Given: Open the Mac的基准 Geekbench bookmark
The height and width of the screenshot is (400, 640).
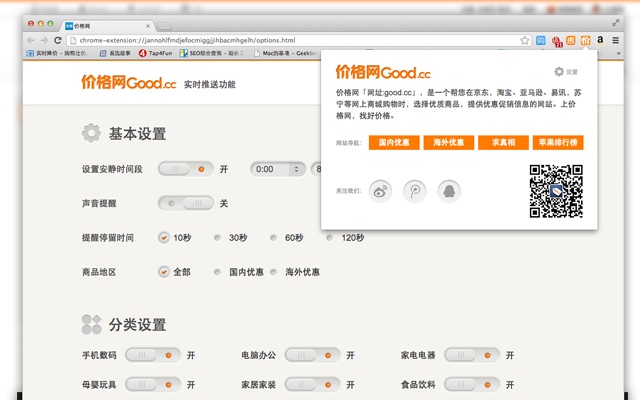Looking at the screenshot, I should 285,53.
